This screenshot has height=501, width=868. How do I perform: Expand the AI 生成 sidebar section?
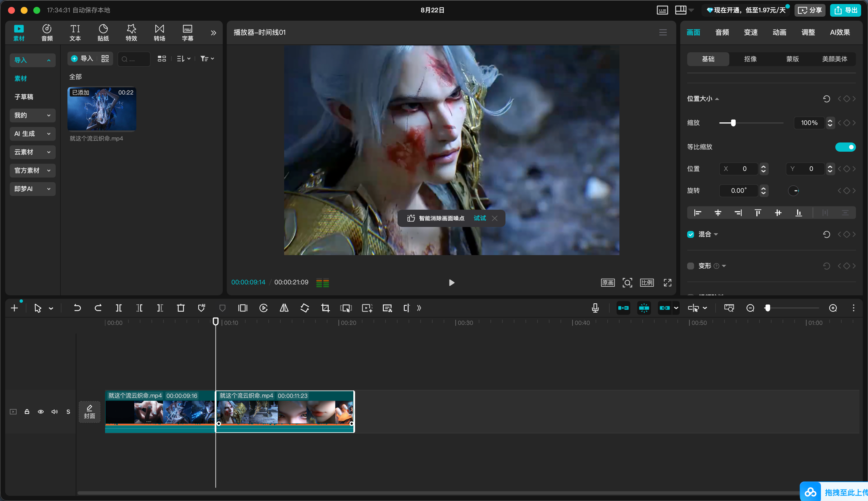pos(33,134)
